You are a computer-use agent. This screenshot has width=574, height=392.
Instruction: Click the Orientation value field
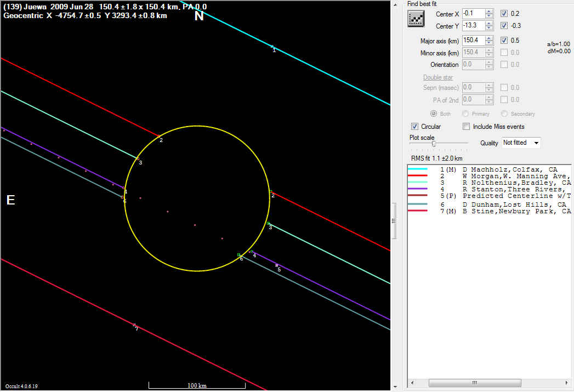474,64
